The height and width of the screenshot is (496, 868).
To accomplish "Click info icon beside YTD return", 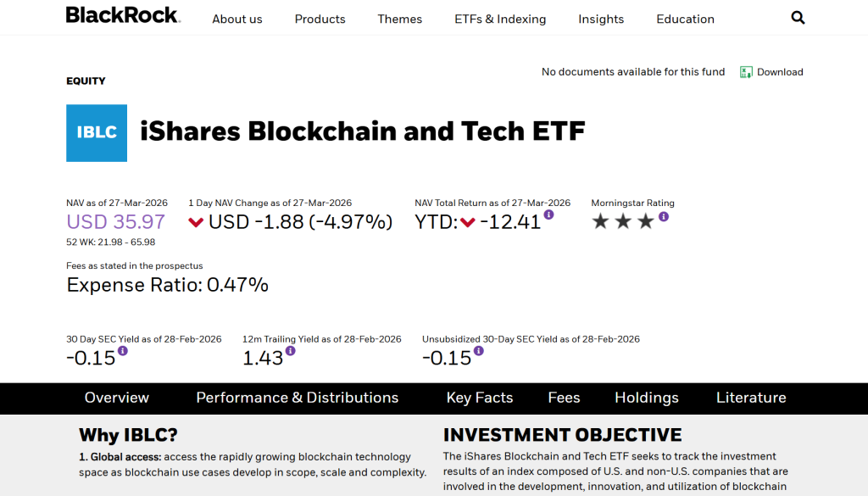I will pos(549,215).
